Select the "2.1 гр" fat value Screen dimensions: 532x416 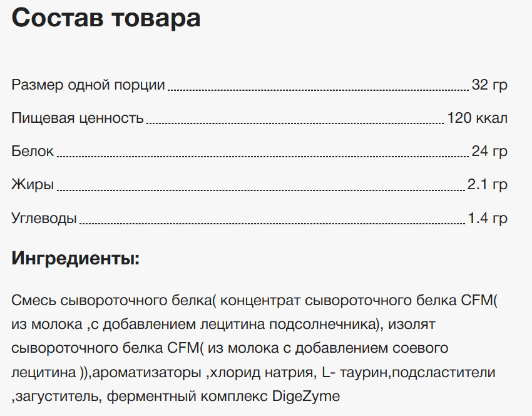pyautogui.click(x=487, y=185)
